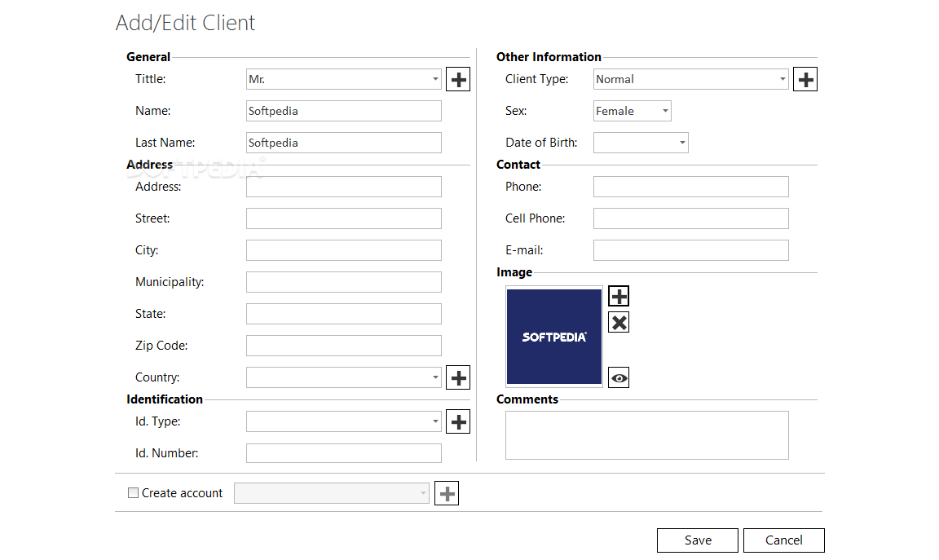Expand the Country dropdown
The width and height of the screenshot is (939, 560).
(x=344, y=377)
